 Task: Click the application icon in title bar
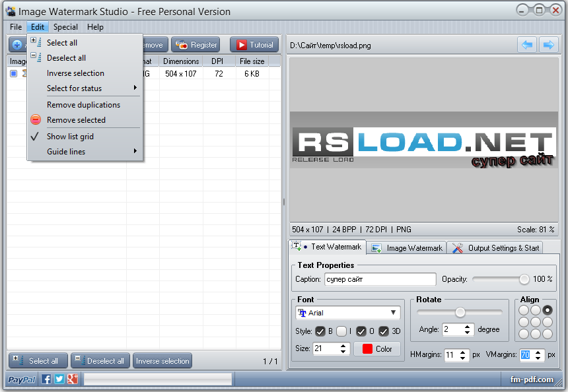tap(11, 11)
